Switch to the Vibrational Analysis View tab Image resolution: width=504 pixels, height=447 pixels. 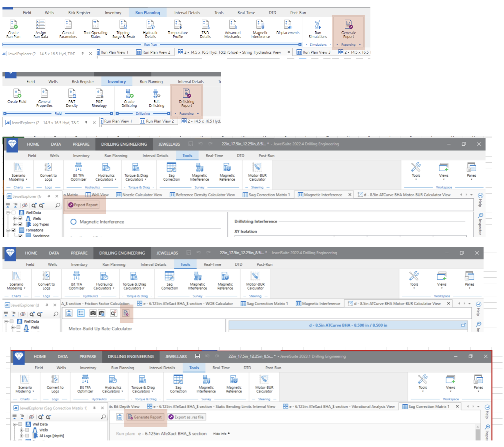tap(339, 406)
